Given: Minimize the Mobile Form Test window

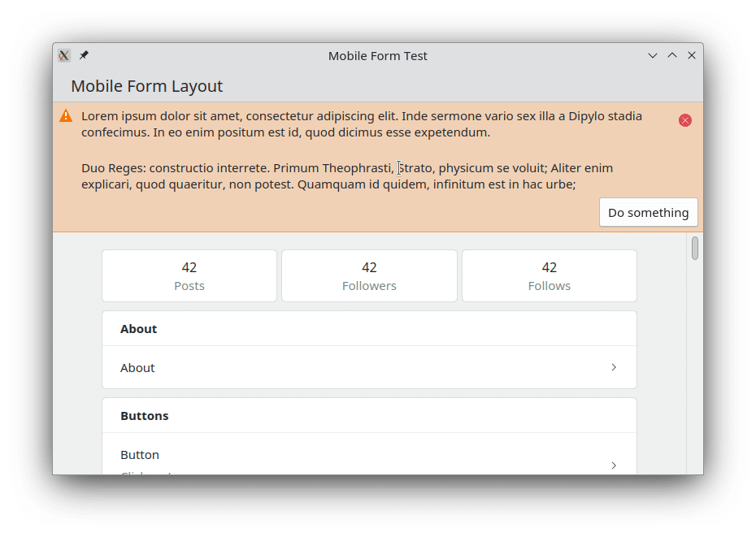Looking at the screenshot, I should tap(652, 55).
